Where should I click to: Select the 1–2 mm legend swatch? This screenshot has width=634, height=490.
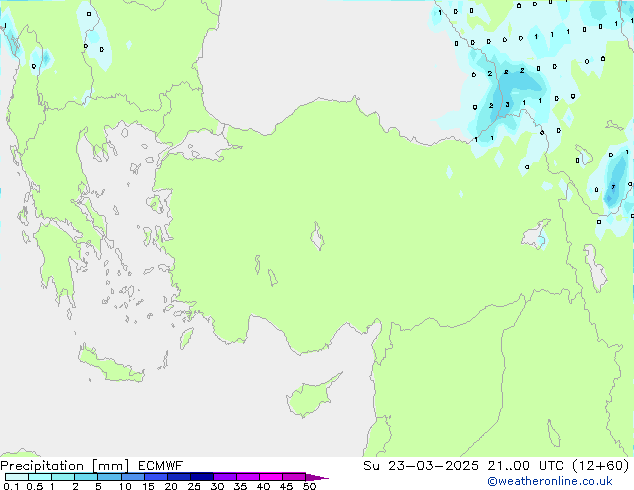tap(63, 477)
